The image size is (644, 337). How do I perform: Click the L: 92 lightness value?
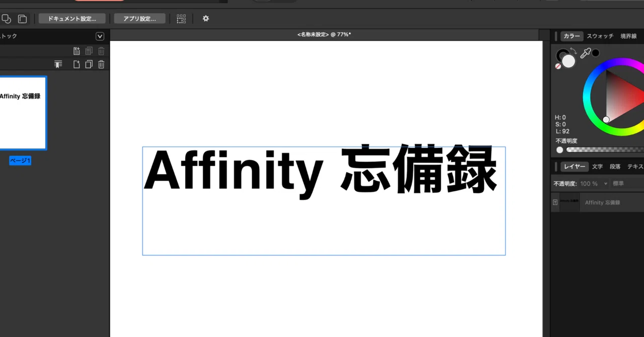[x=562, y=131]
